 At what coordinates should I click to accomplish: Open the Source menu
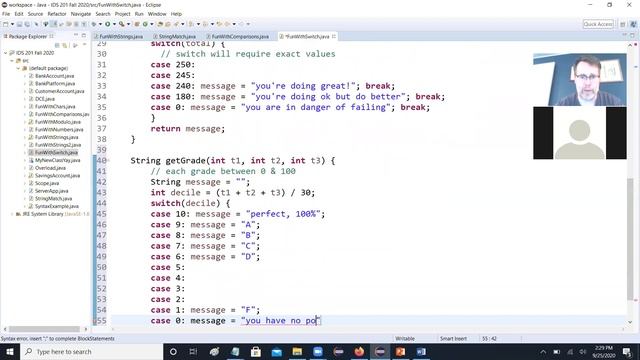pos(35,14)
